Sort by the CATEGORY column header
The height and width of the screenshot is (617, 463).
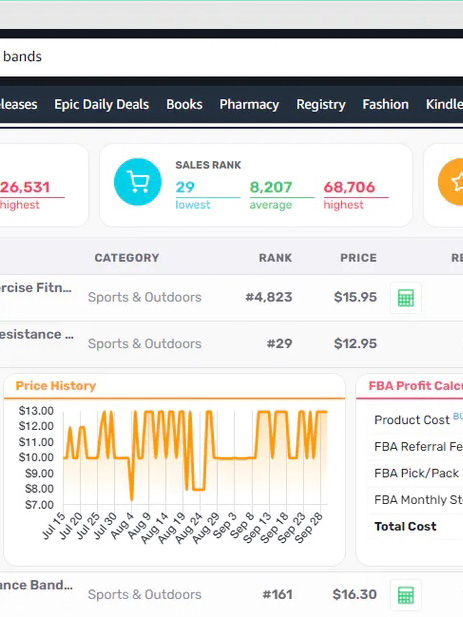coord(127,258)
